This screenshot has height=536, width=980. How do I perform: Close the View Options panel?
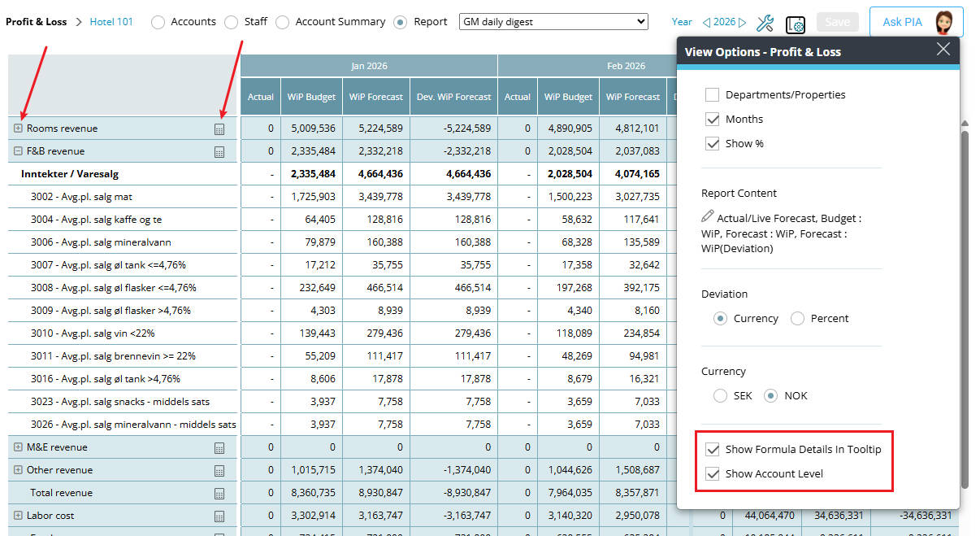[943, 50]
